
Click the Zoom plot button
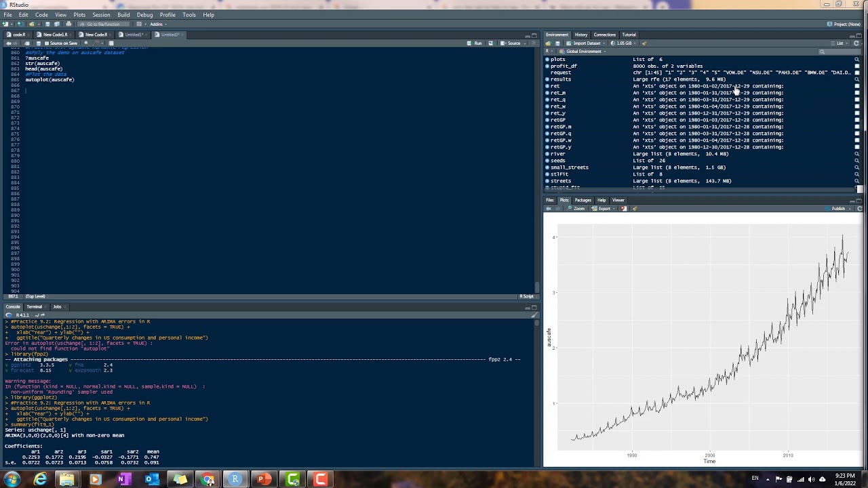click(576, 209)
